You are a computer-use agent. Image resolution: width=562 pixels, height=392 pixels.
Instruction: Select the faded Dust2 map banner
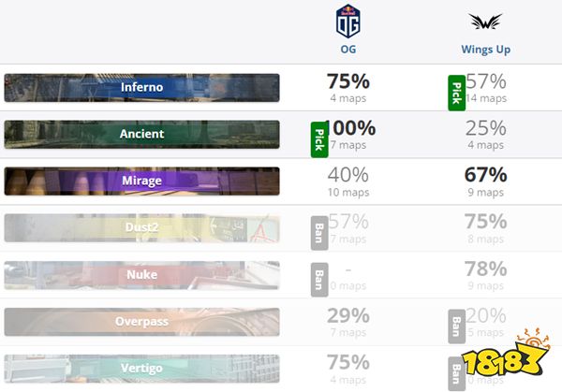[x=142, y=228]
